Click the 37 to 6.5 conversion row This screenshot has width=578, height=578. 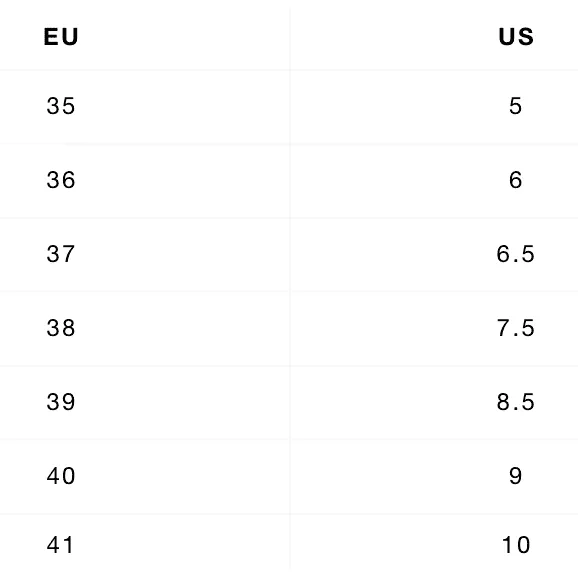pyautogui.click(x=289, y=254)
